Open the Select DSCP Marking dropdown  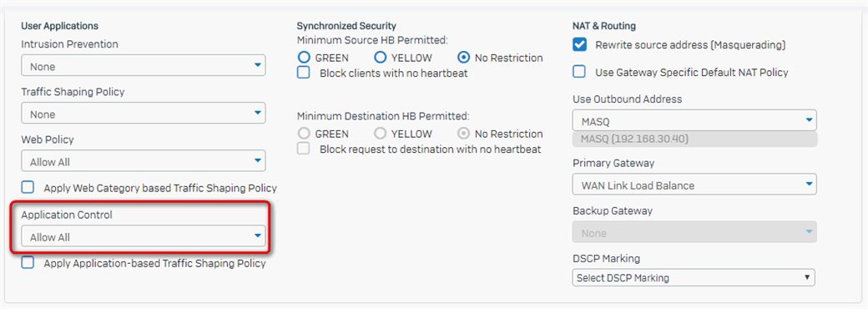click(x=694, y=277)
